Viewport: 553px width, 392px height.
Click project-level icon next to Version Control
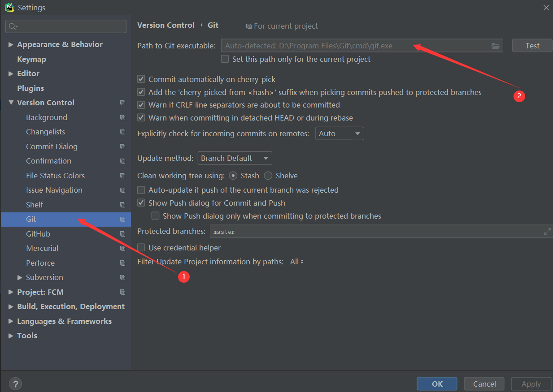pos(122,103)
